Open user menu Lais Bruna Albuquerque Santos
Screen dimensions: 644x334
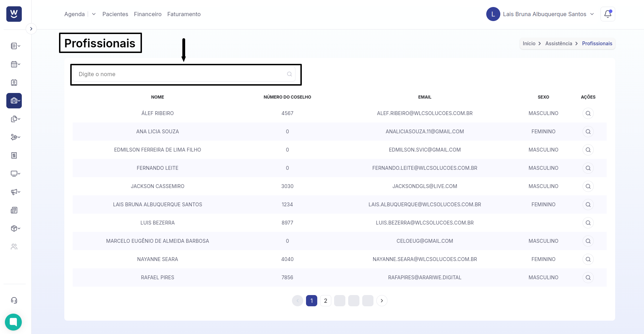click(545, 14)
